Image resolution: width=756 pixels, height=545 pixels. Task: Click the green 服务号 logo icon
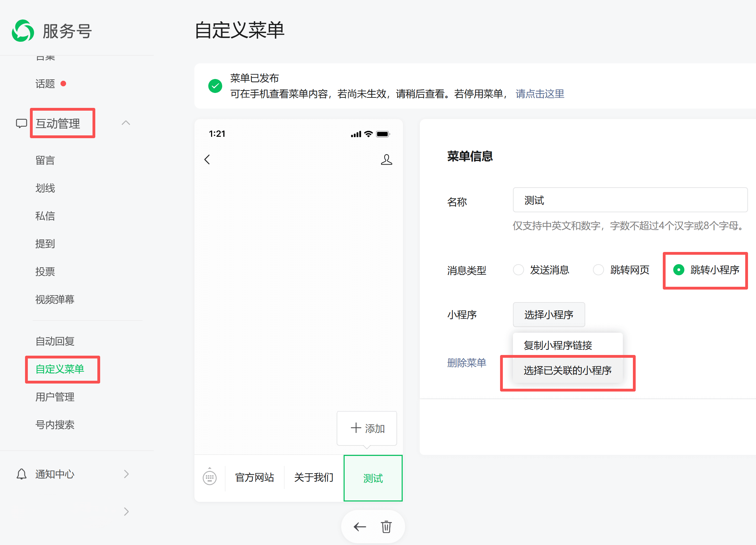(23, 31)
